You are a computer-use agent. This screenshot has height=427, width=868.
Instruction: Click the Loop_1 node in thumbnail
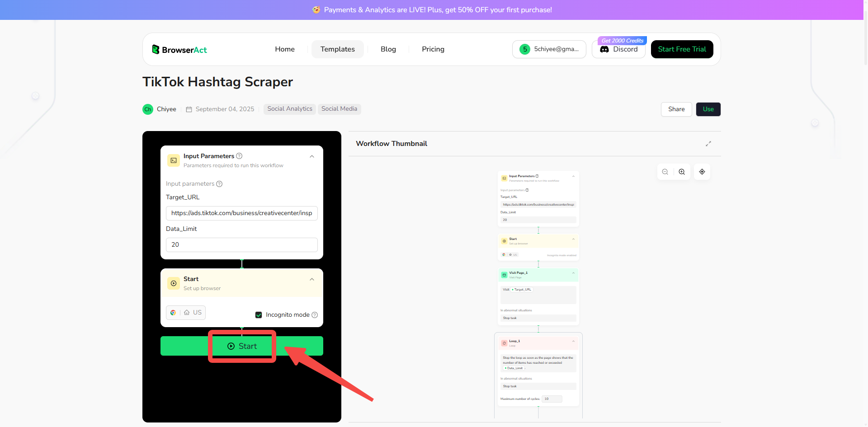[x=538, y=371]
